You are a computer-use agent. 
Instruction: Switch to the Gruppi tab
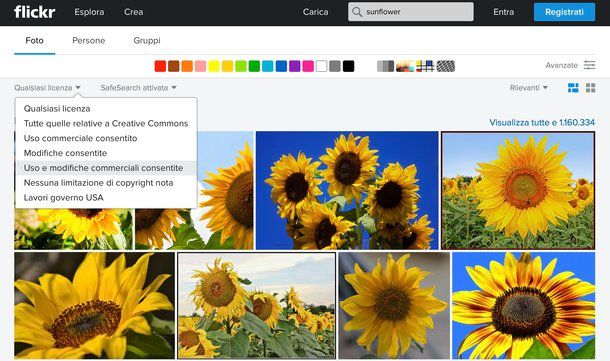pyautogui.click(x=147, y=40)
